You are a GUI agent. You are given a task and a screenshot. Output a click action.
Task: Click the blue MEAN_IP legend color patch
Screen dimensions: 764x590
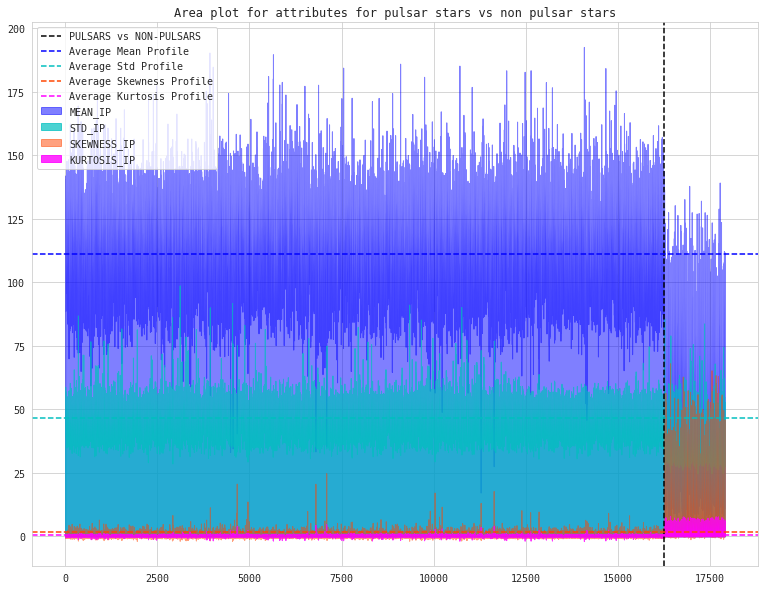click(51, 111)
